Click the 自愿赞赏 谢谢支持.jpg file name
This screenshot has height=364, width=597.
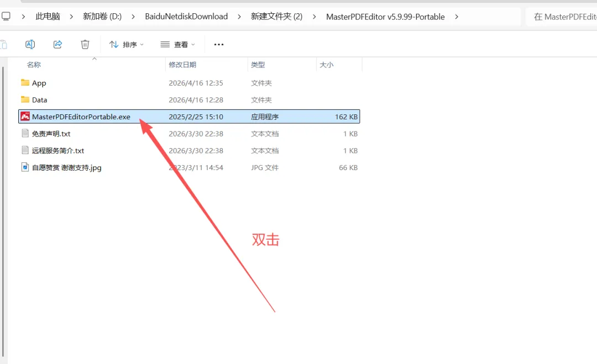point(67,168)
